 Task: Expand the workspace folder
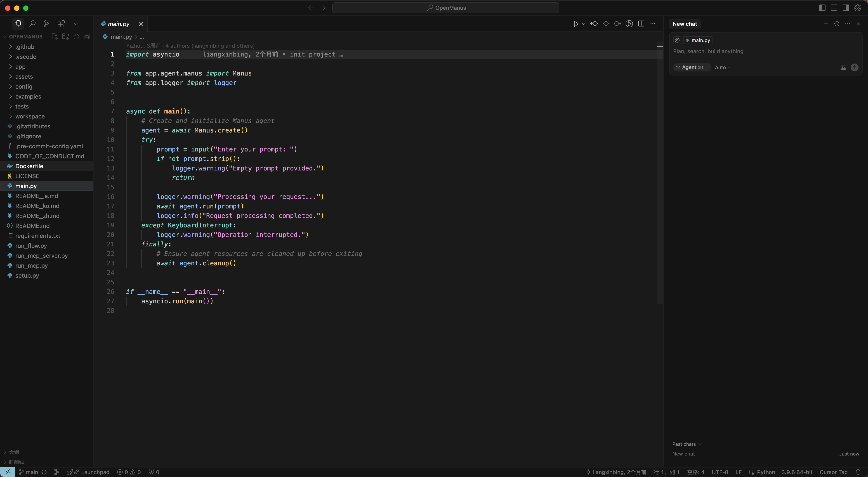coord(30,116)
